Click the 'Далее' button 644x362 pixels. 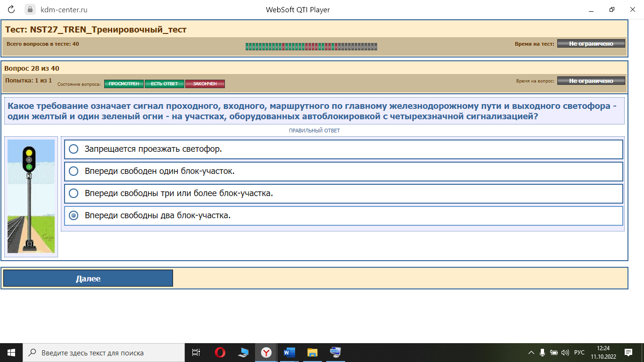88,278
